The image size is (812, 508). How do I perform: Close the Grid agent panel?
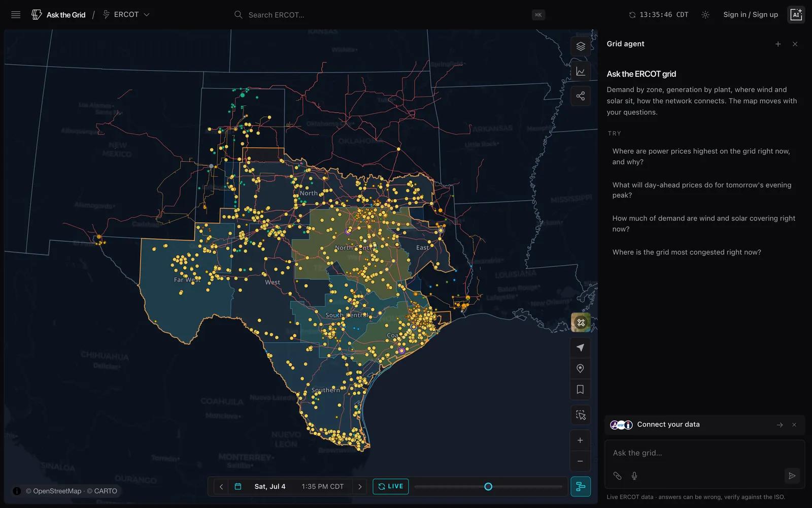(795, 44)
